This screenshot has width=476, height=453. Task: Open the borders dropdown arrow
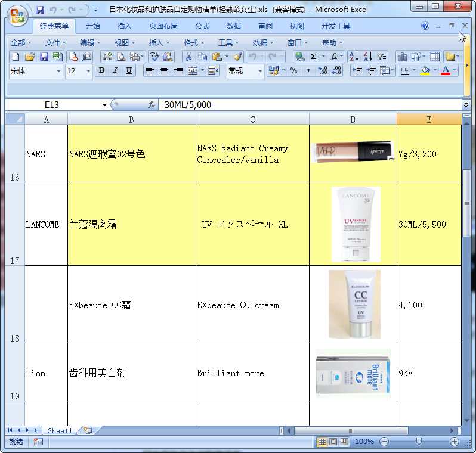[x=414, y=71]
